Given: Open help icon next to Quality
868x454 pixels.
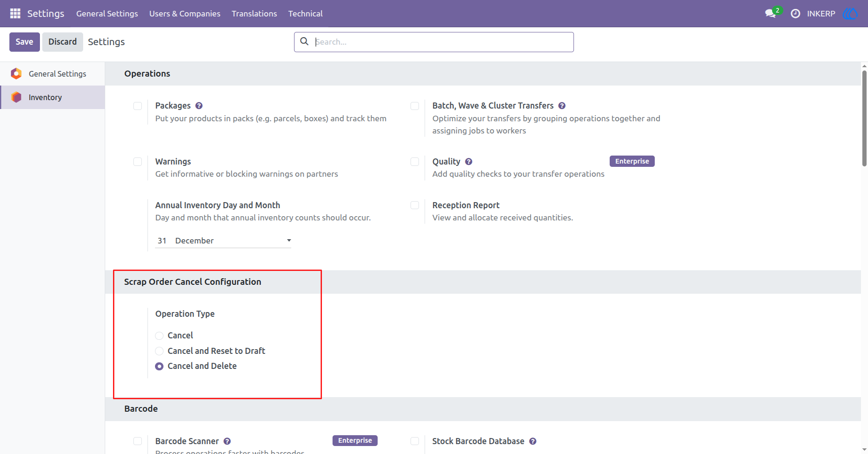Looking at the screenshot, I should click(469, 162).
